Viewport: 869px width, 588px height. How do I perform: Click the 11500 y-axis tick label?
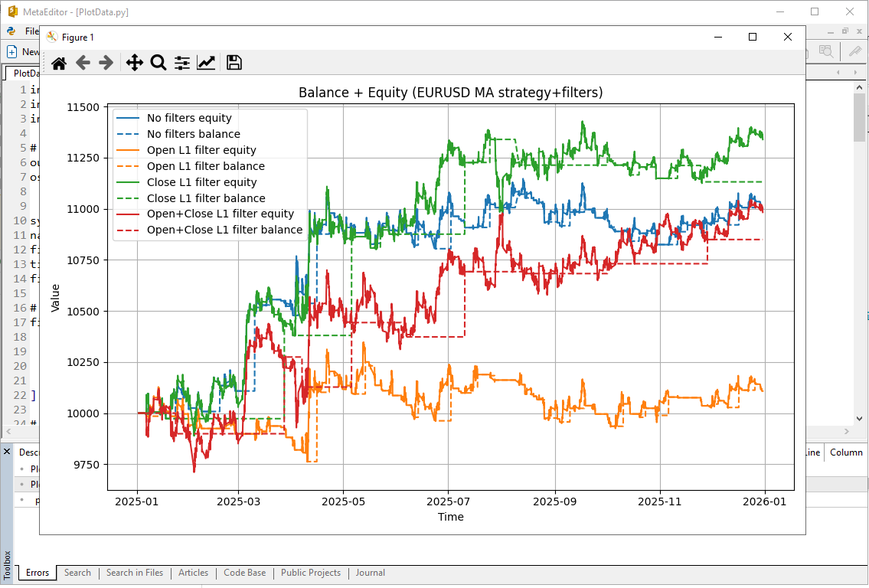(x=83, y=107)
